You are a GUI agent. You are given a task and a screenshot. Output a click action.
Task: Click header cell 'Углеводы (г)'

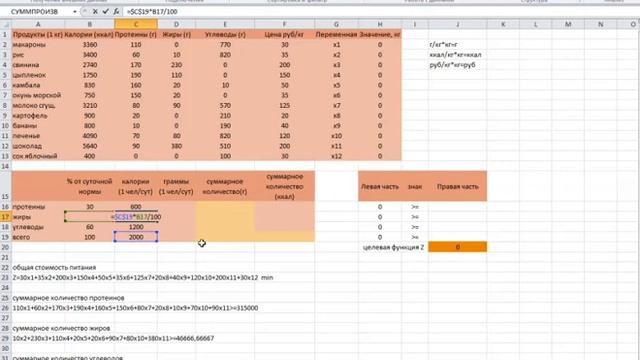(x=225, y=35)
